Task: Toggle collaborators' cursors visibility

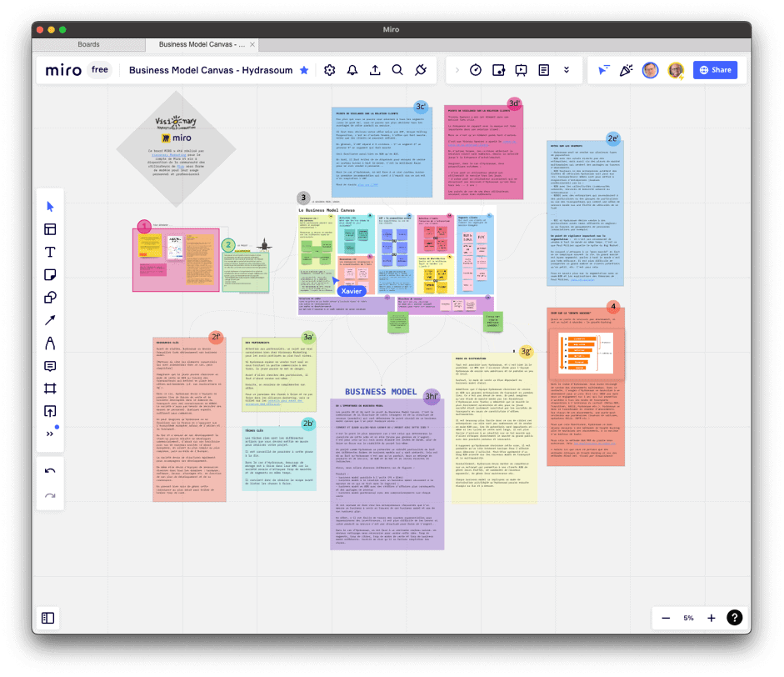Action: 603,70
